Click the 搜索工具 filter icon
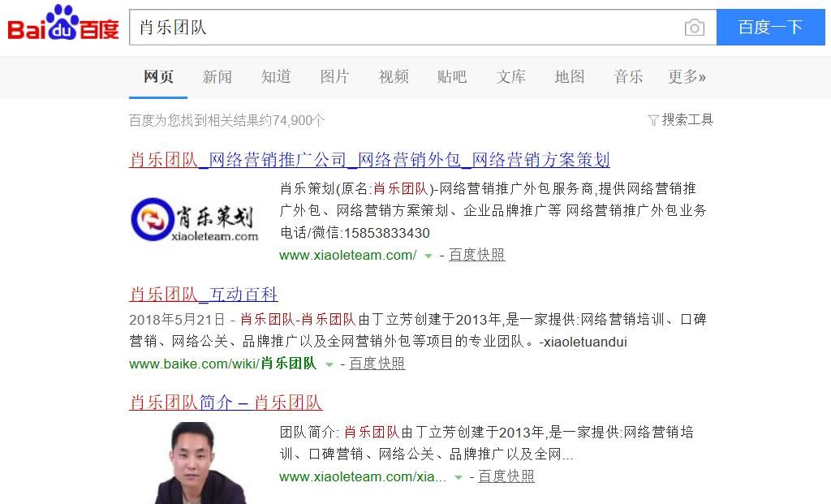 coord(653,120)
